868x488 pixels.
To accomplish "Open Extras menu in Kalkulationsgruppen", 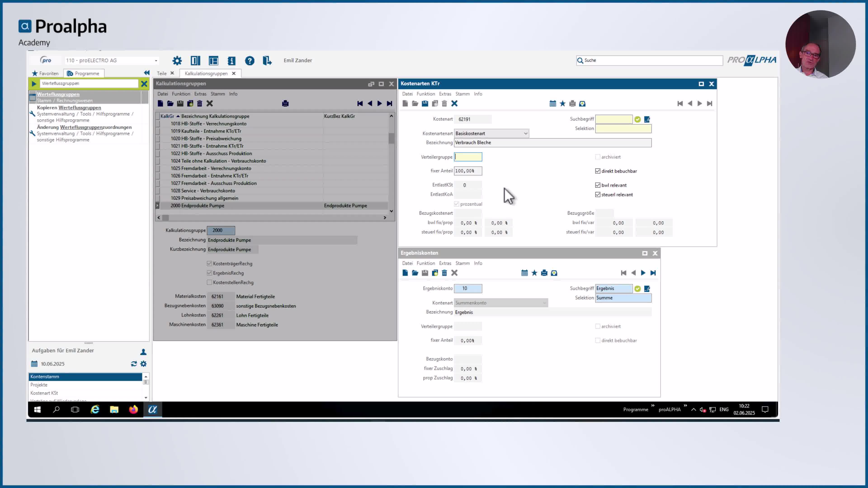I will [x=200, y=94].
